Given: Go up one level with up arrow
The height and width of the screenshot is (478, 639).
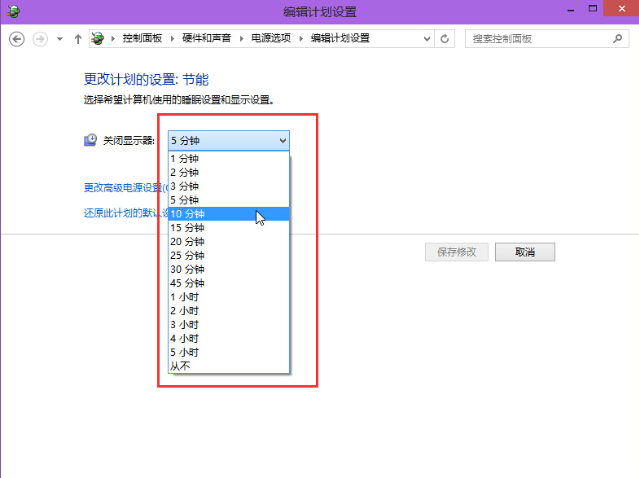Looking at the screenshot, I should tap(78, 38).
